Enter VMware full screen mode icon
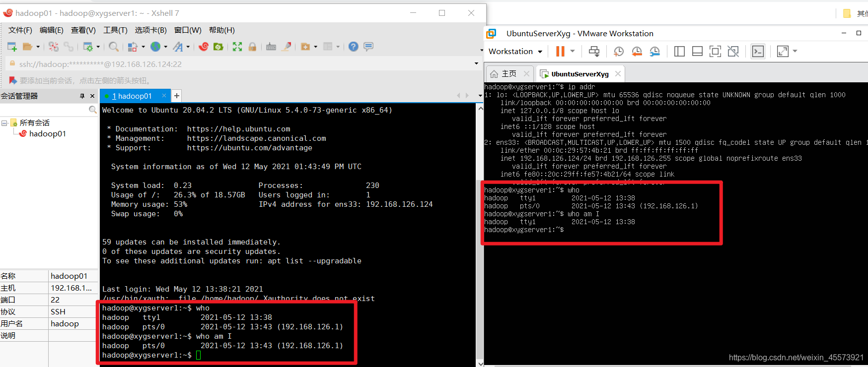The image size is (868, 367). point(715,51)
